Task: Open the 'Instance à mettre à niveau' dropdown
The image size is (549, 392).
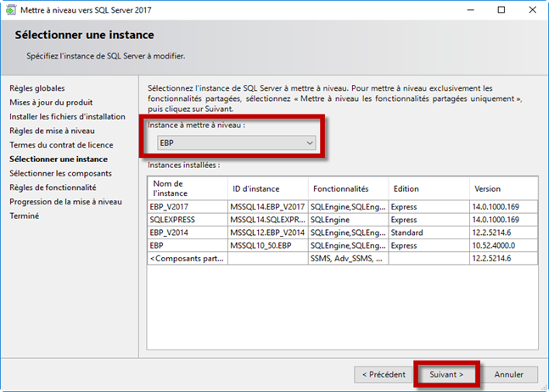Action: coord(237,143)
